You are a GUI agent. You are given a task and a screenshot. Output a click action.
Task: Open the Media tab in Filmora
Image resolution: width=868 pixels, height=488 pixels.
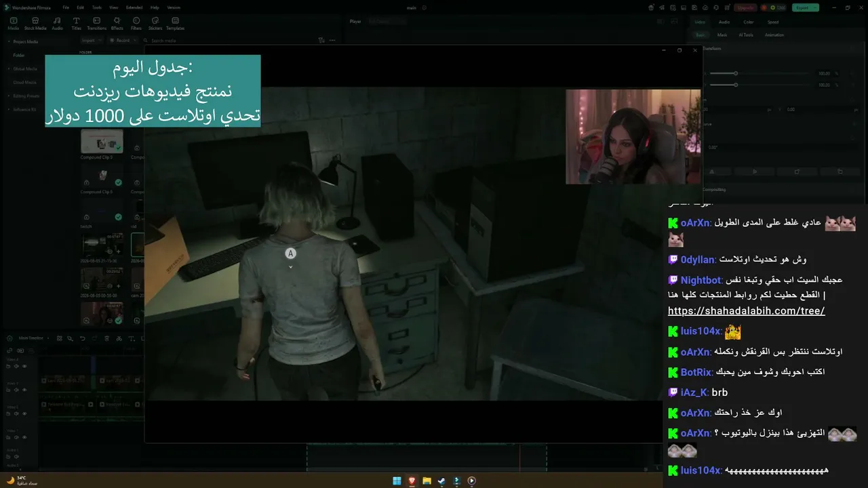point(13,24)
